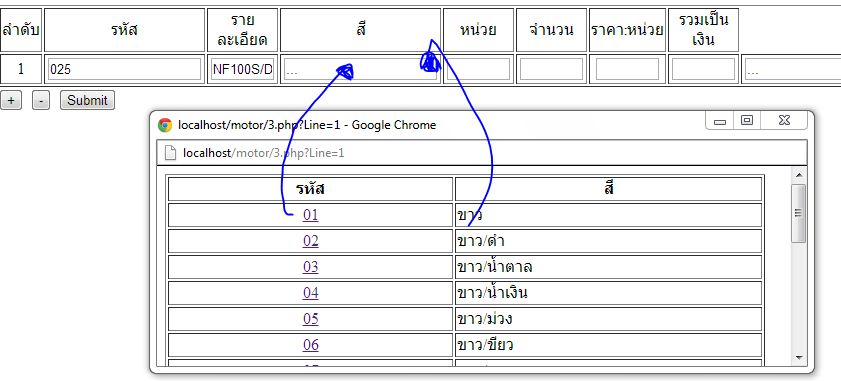Click the ราคา:หน่วย column header
Viewport: 841px width, 381px height.
point(628,30)
